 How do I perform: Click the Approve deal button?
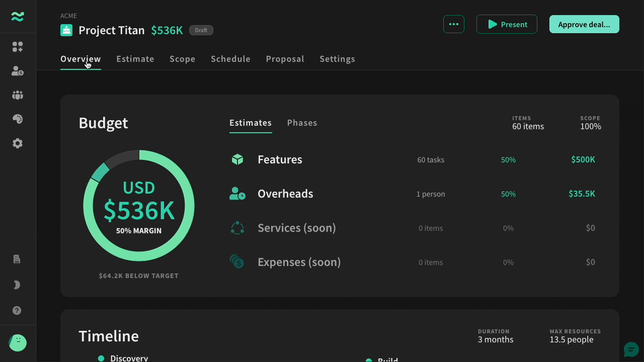click(584, 24)
